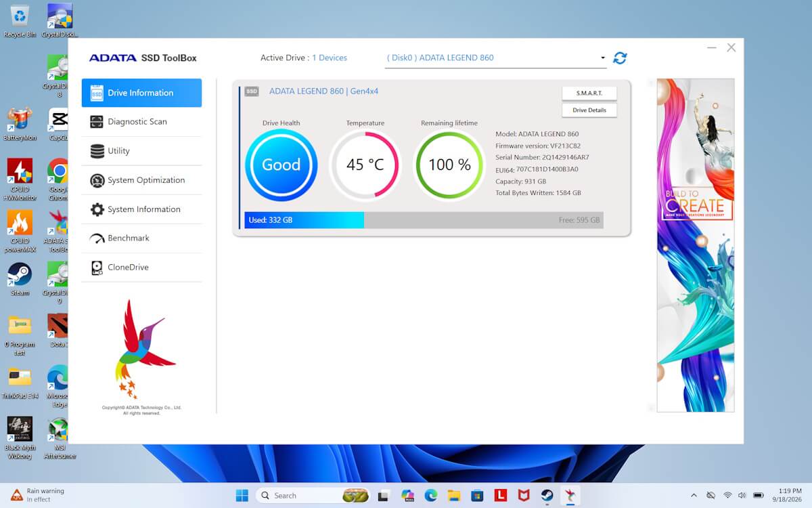The height and width of the screenshot is (508, 812).
Task: Click the Drive Information SSD icon
Action: [97, 93]
